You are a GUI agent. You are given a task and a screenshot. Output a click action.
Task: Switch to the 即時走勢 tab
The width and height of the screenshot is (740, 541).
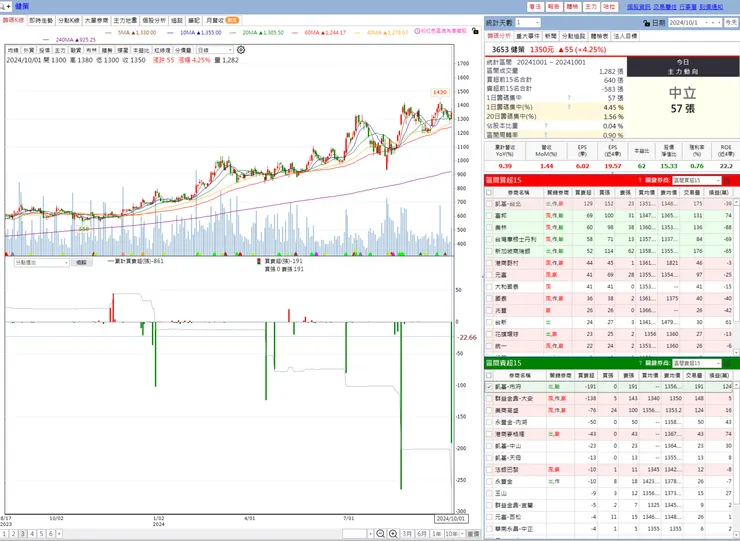41,20
